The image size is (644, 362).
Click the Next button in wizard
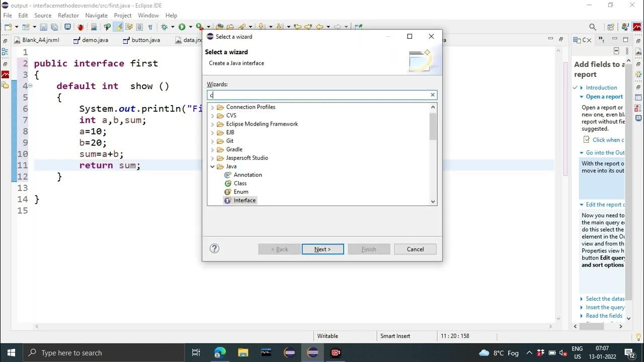click(x=323, y=249)
